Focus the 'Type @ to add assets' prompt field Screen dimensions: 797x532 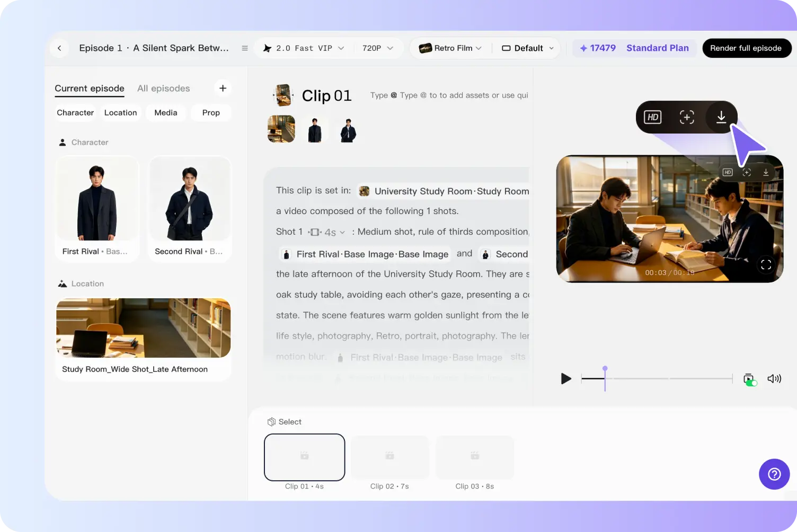[x=449, y=95]
